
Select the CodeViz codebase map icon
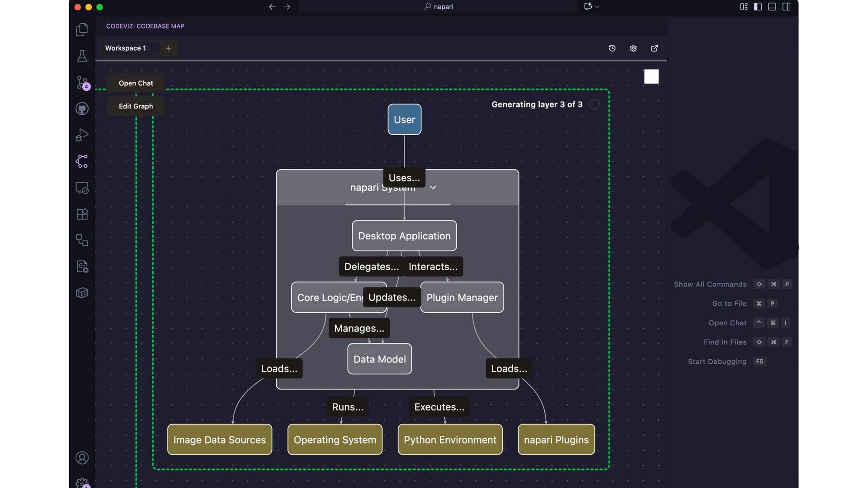[x=82, y=161]
